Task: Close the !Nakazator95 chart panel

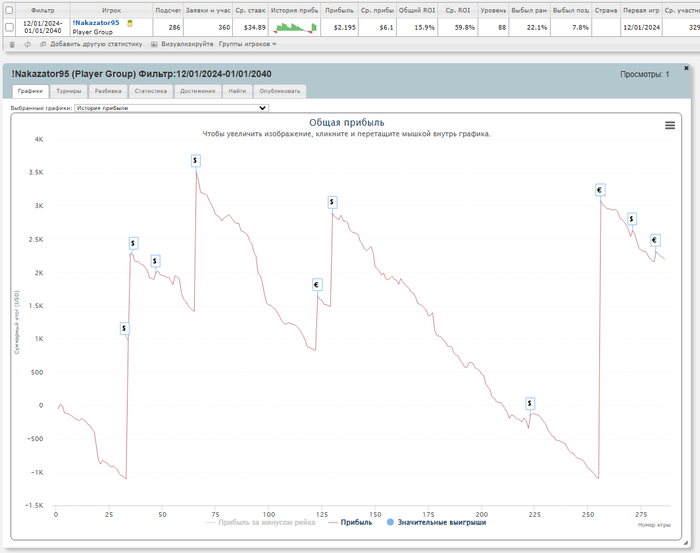Action: pos(686,68)
